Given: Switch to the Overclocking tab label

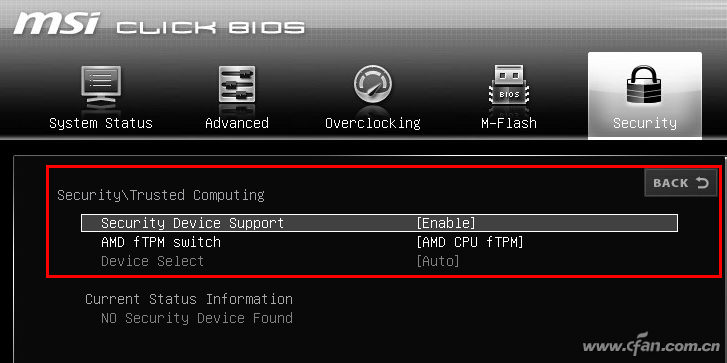Looking at the screenshot, I should tap(373, 123).
